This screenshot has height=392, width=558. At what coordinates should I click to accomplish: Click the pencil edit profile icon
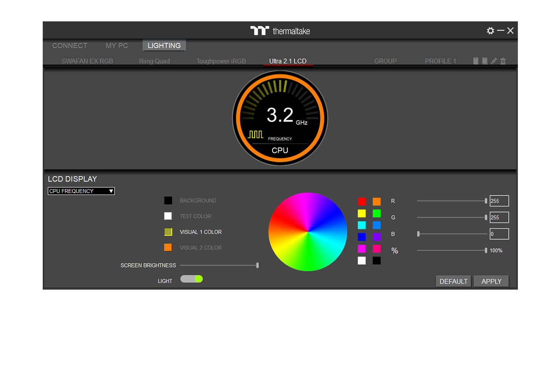[x=494, y=61]
